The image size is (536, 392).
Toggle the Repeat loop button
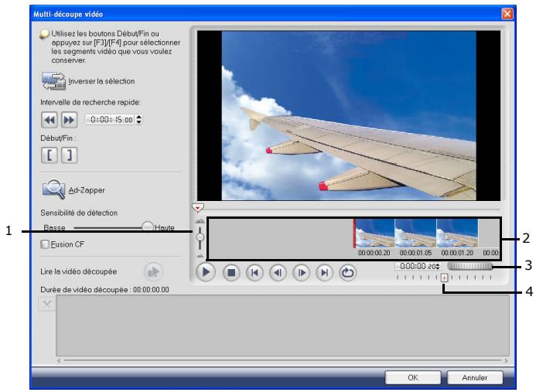(x=347, y=272)
